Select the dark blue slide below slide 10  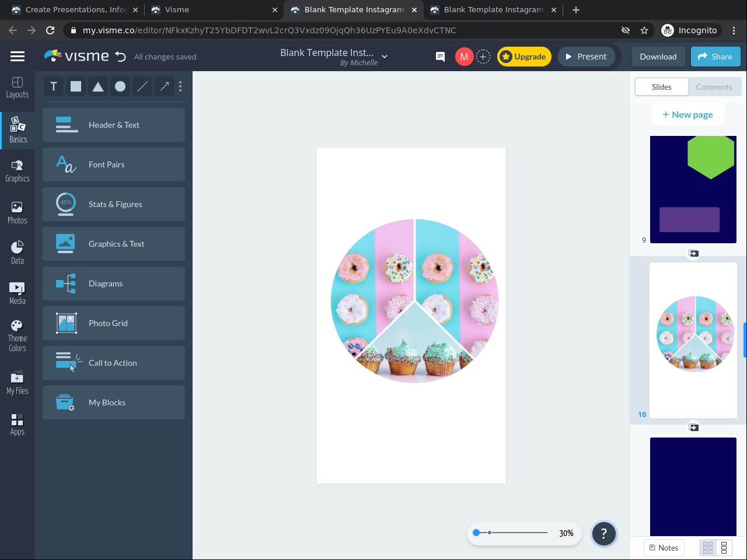click(693, 487)
